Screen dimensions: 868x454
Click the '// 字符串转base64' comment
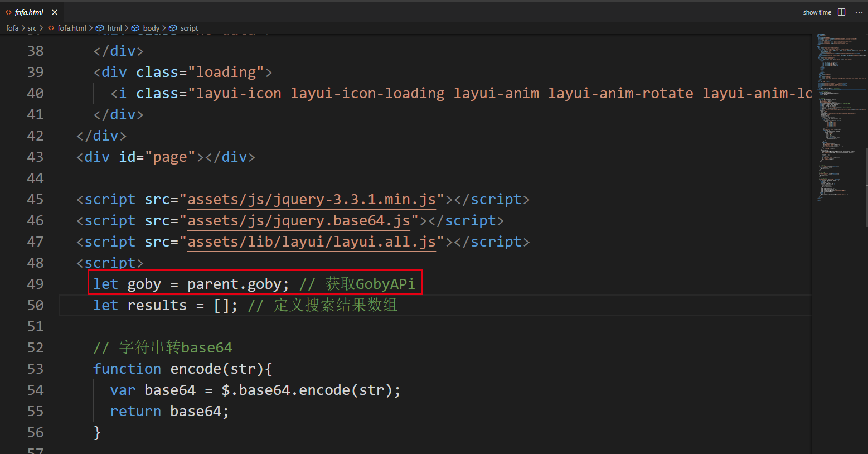click(163, 347)
